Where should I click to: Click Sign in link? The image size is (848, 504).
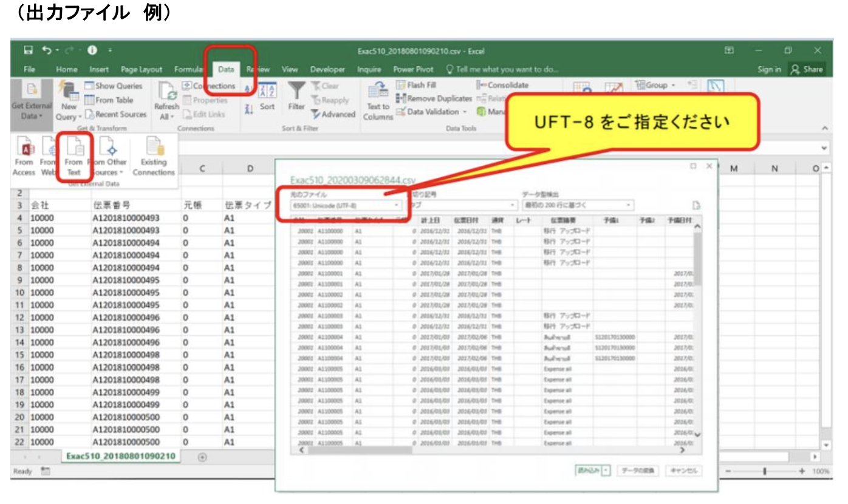pos(768,69)
